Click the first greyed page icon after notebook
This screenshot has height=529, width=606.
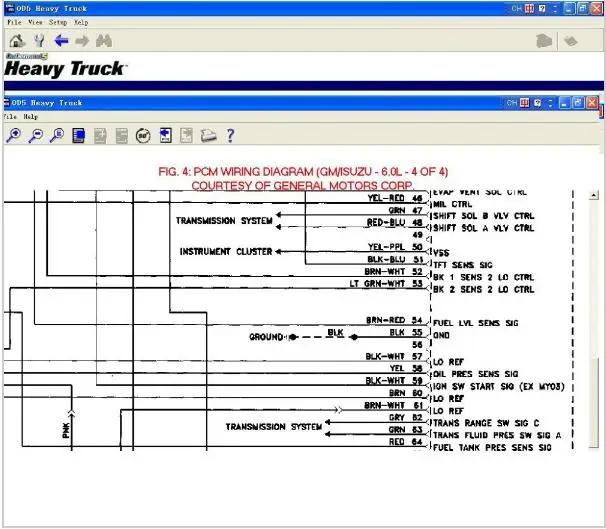click(100, 136)
